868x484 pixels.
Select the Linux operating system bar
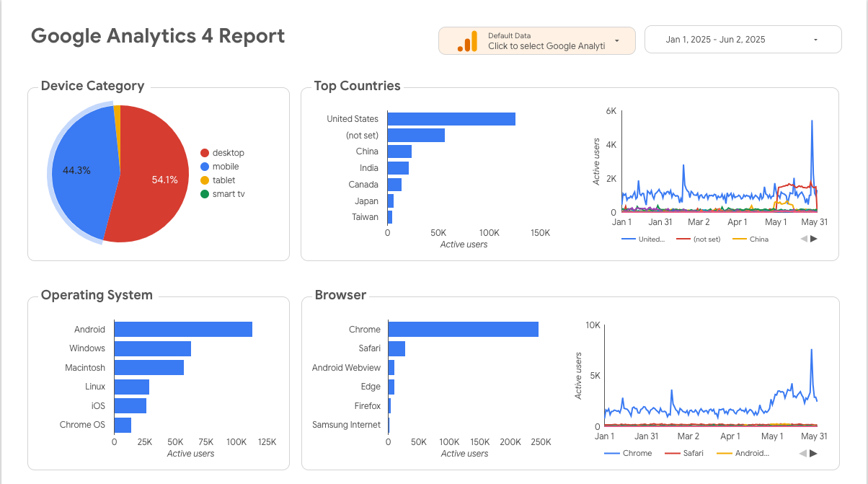tap(132, 387)
